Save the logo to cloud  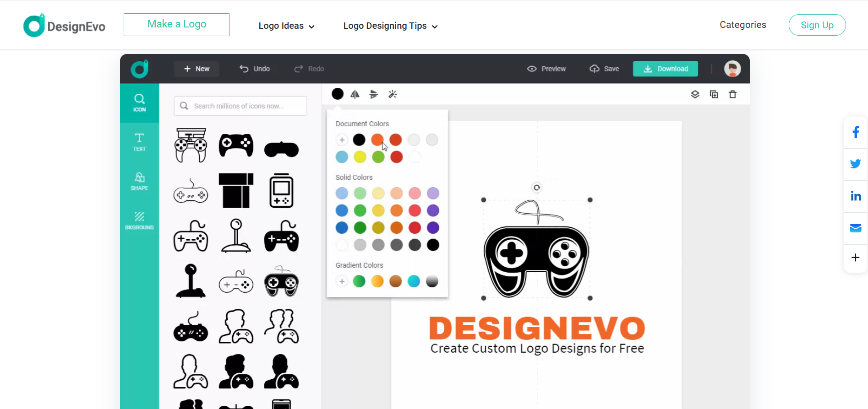click(604, 69)
